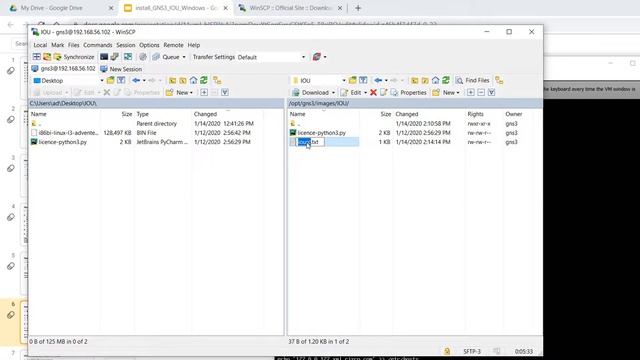Expand remote back-history dropdown arrow
Viewport: 640px width, 360px height.
coord(386,81)
